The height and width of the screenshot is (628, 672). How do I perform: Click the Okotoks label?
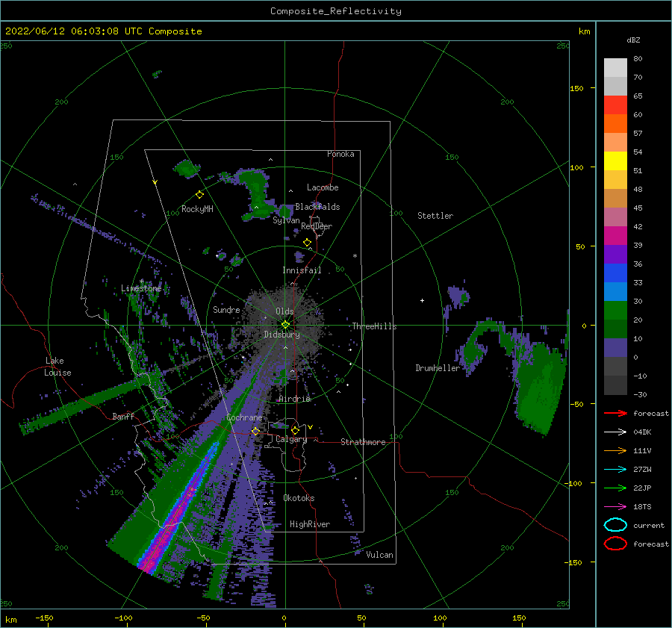coord(299,498)
